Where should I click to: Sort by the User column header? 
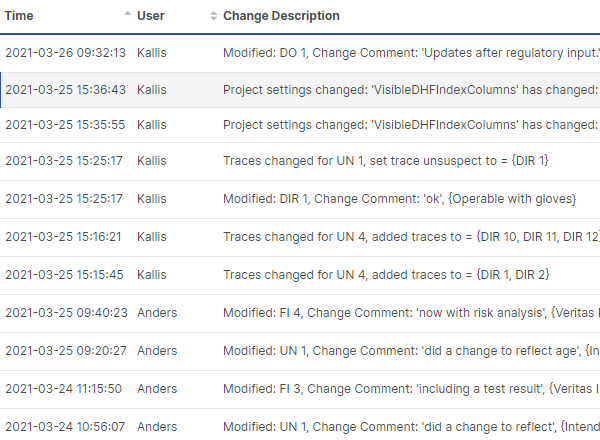click(x=150, y=16)
